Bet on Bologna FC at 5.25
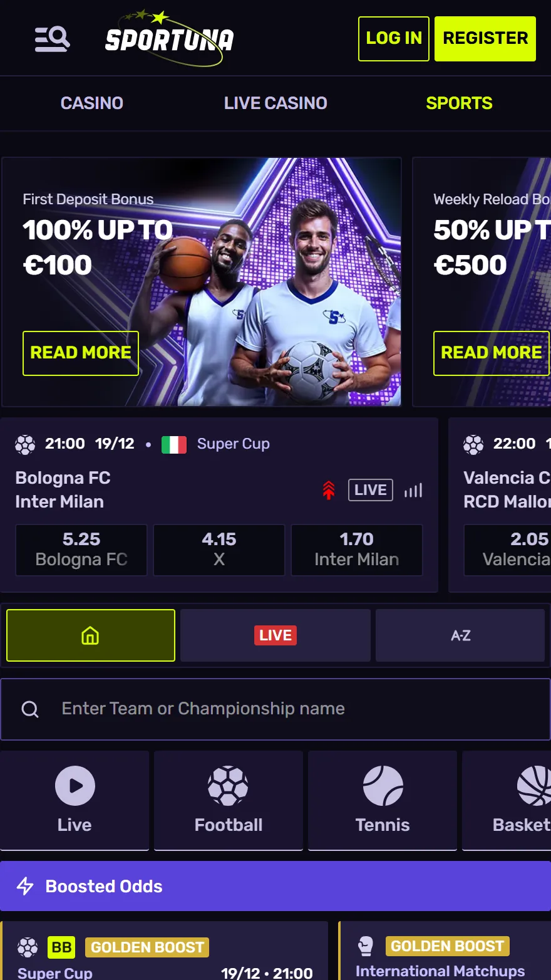The height and width of the screenshot is (980, 551). pyautogui.click(x=81, y=550)
